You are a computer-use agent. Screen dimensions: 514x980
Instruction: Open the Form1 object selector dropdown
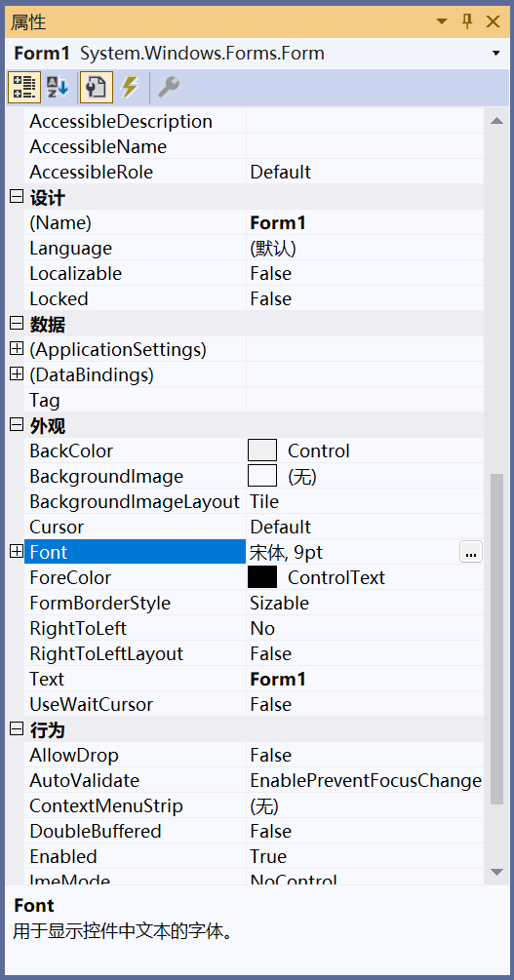(x=495, y=53)
